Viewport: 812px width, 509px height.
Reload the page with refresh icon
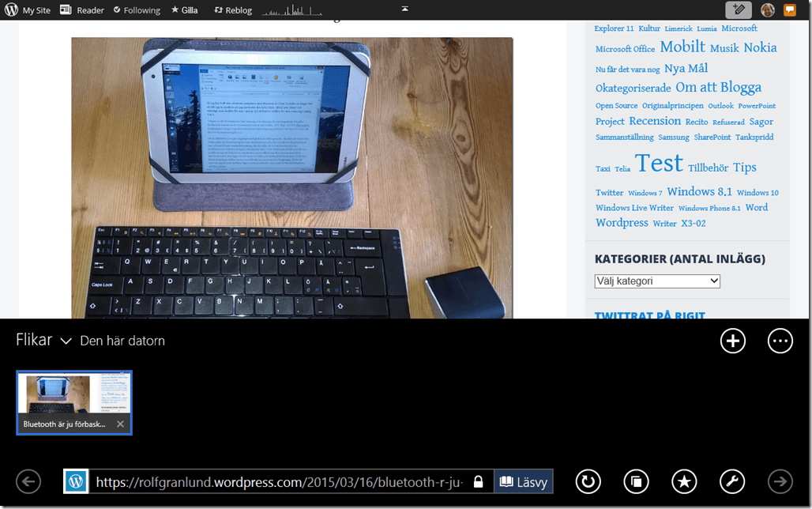pos(587,481)
